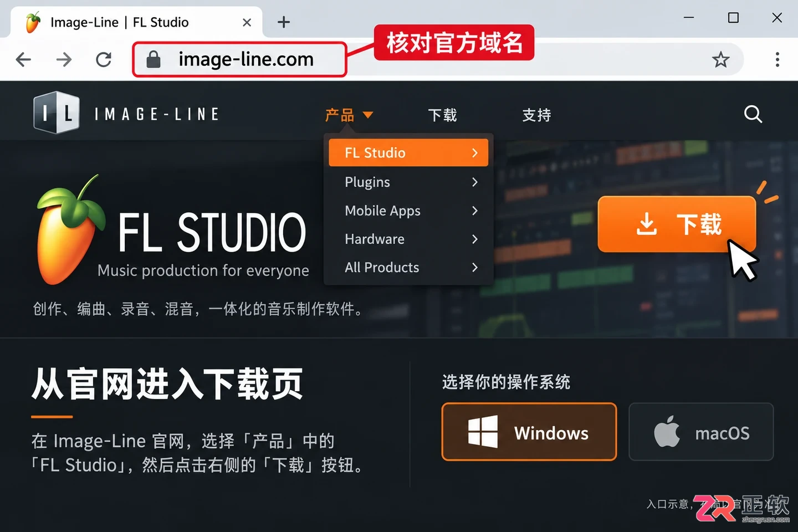The image size is (798, 532).
Task: Click the image-line.com address bar
Action: [239, 59]
